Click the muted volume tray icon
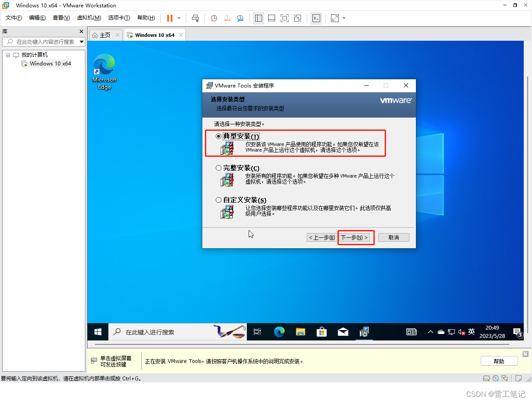Viewport: 532px width, 402px height. pyautogui.click(x=462, y=332)
